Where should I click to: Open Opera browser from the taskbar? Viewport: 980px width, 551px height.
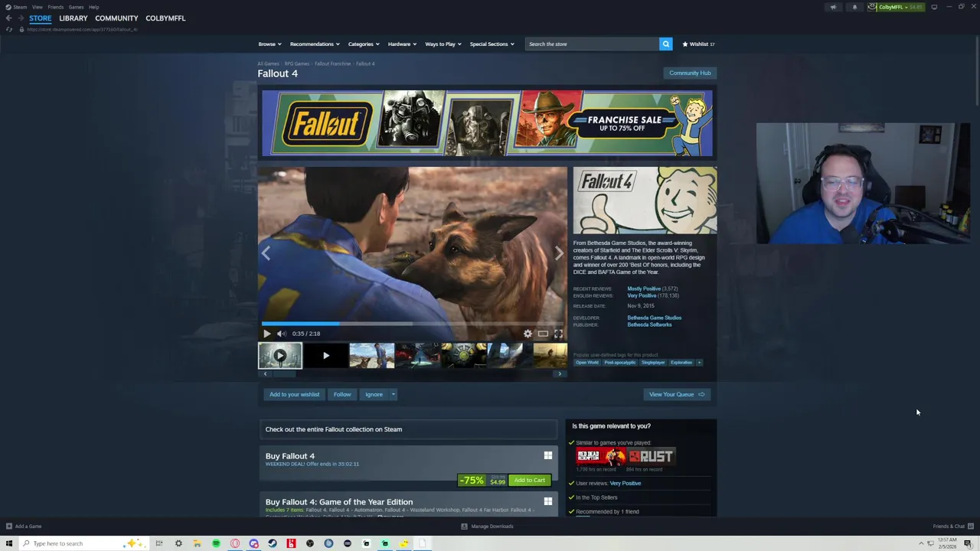point(235,543)
